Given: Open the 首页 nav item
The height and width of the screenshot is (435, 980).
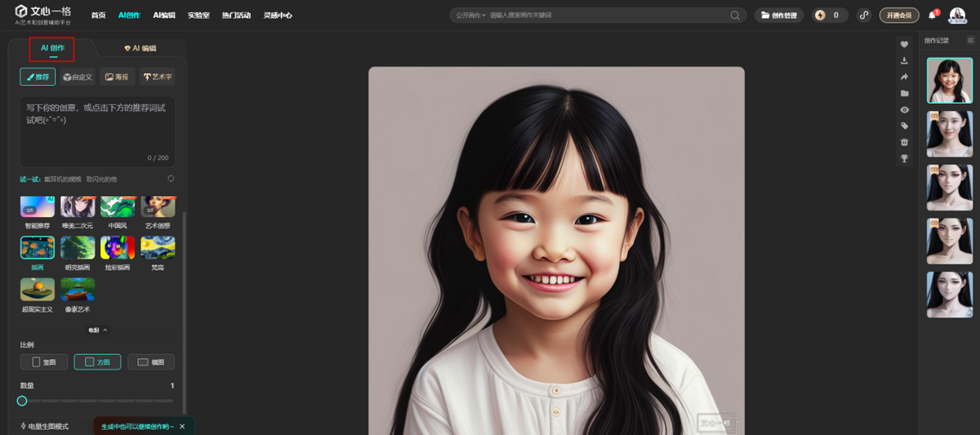Looking at the screenshot, I should [98, 16].
